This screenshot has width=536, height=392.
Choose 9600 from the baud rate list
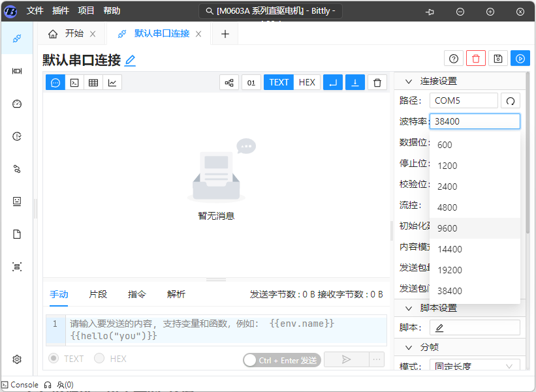tap(447, 228)
